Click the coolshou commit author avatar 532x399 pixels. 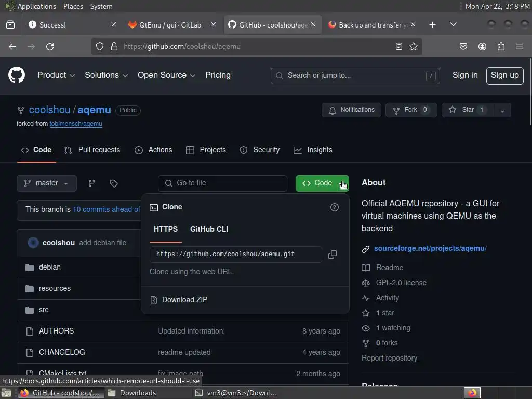33,243
